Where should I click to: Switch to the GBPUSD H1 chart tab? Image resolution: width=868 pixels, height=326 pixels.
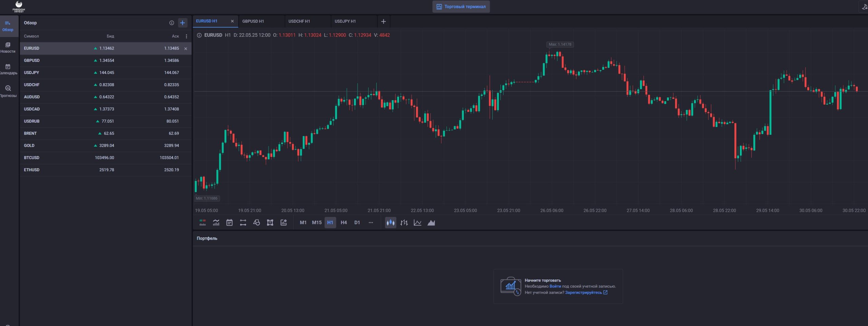point(253,21)
